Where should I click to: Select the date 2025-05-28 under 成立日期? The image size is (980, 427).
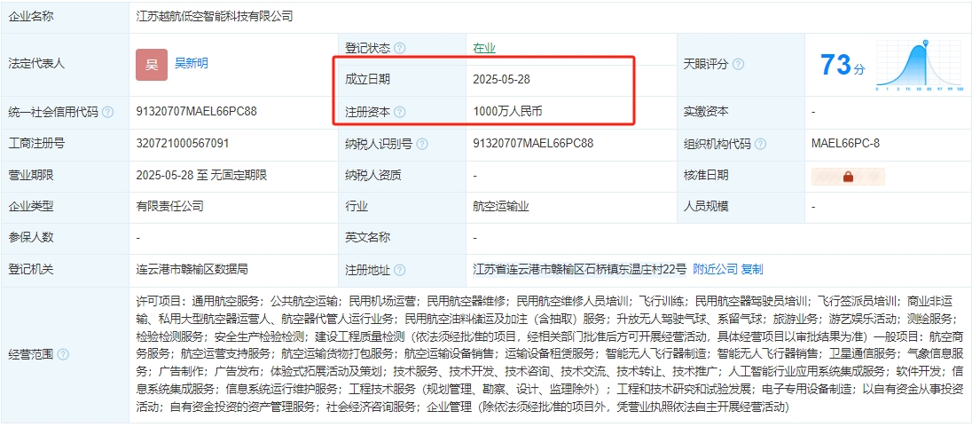tap(502, 79)
